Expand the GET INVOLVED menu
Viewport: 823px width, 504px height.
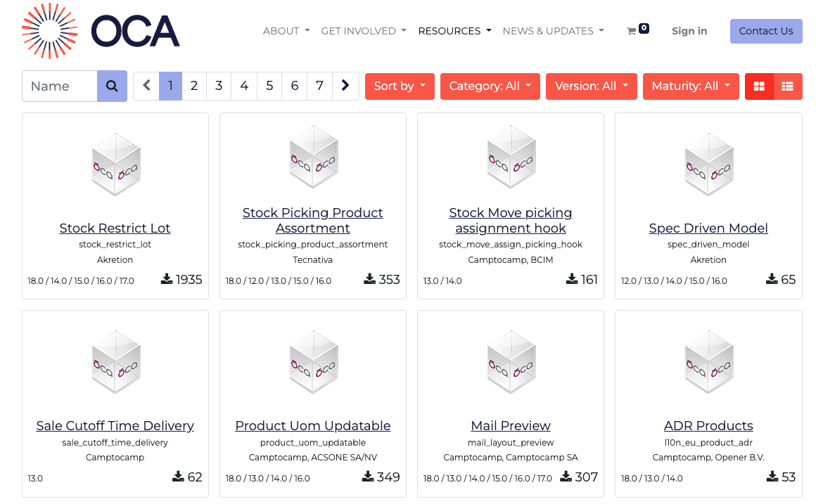tap(364, 31)
